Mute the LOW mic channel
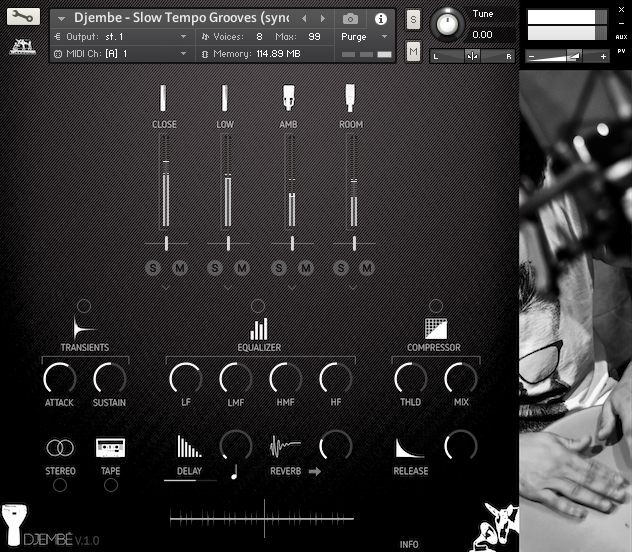632x552 pixels. point(242,268)
